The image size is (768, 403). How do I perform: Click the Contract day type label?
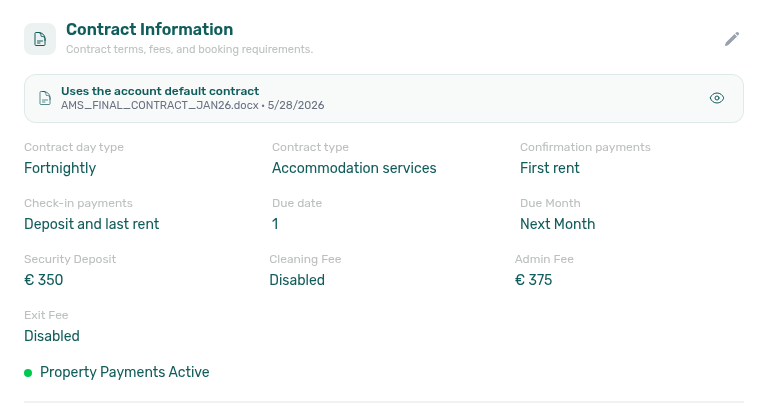click(73, 147)
